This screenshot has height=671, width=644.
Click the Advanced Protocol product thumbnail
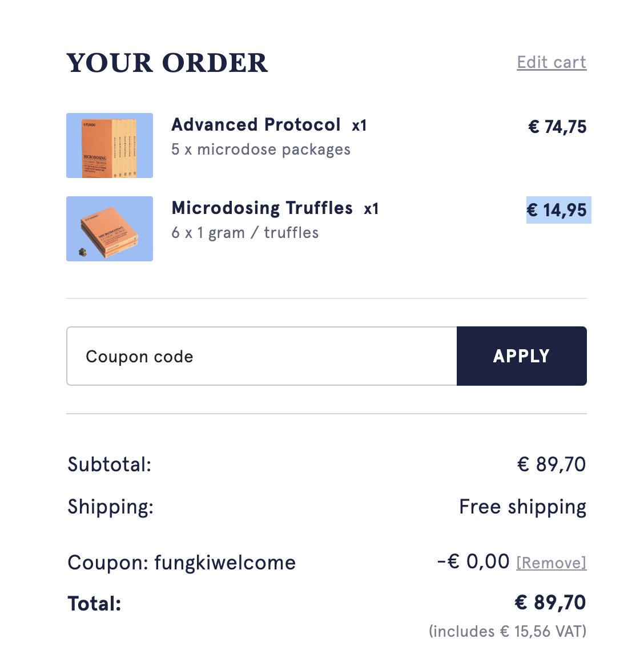110,145
